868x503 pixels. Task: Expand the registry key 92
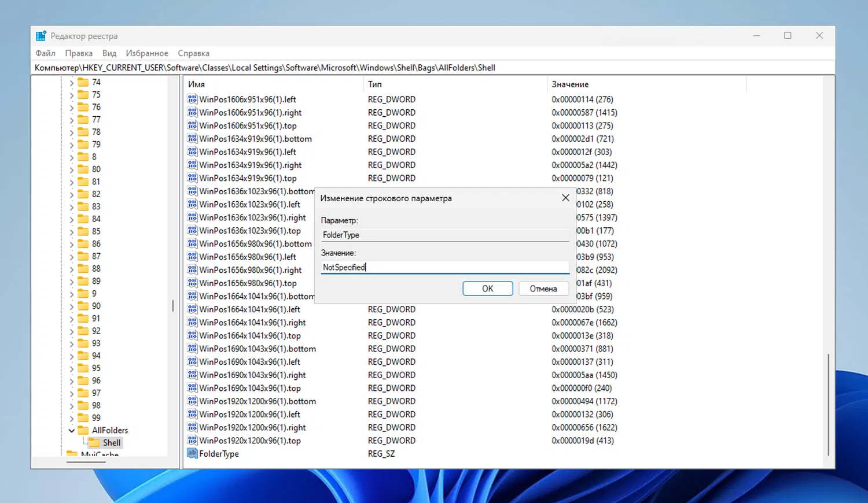[x=72, y=331]
